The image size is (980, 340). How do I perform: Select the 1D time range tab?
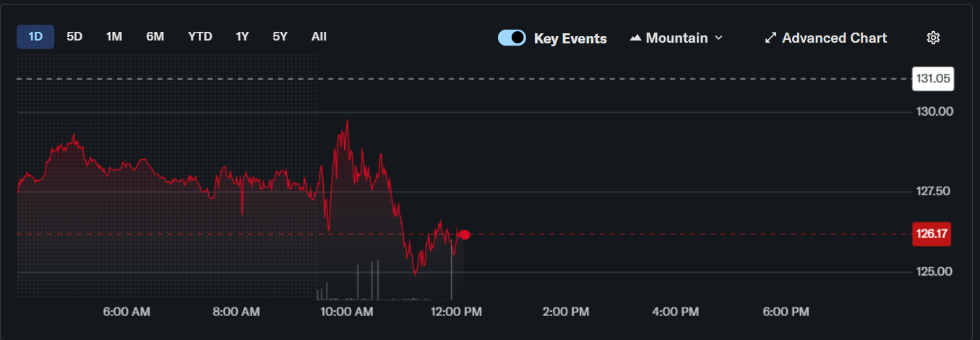point(35,36)
